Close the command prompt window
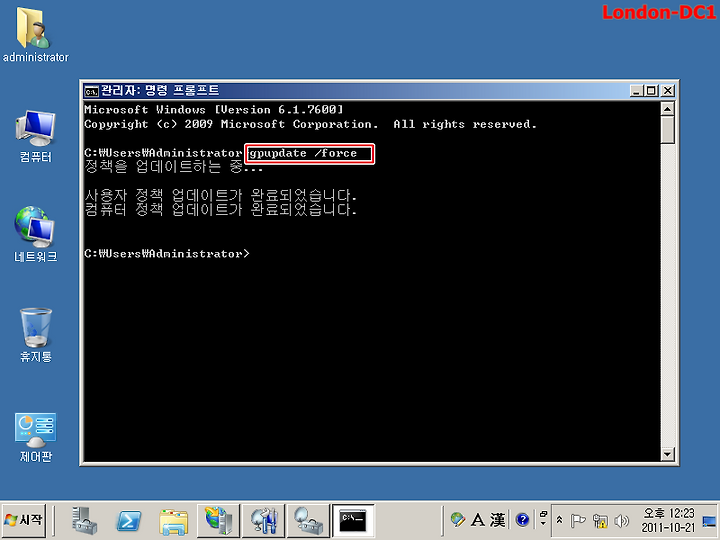This screenshot has height=540, width=720. point(668,91)
